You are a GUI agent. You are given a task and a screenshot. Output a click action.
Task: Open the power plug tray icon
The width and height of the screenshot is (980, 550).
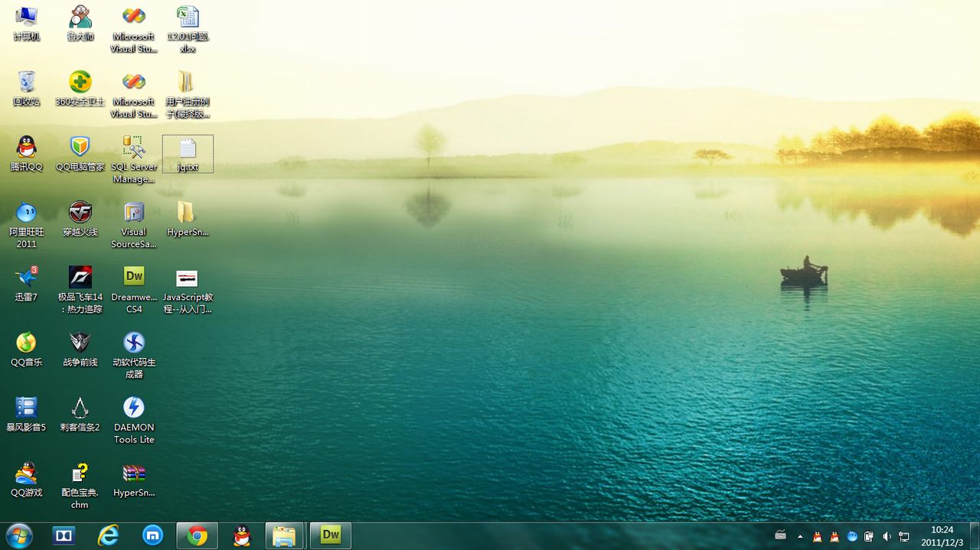point(869,536)
